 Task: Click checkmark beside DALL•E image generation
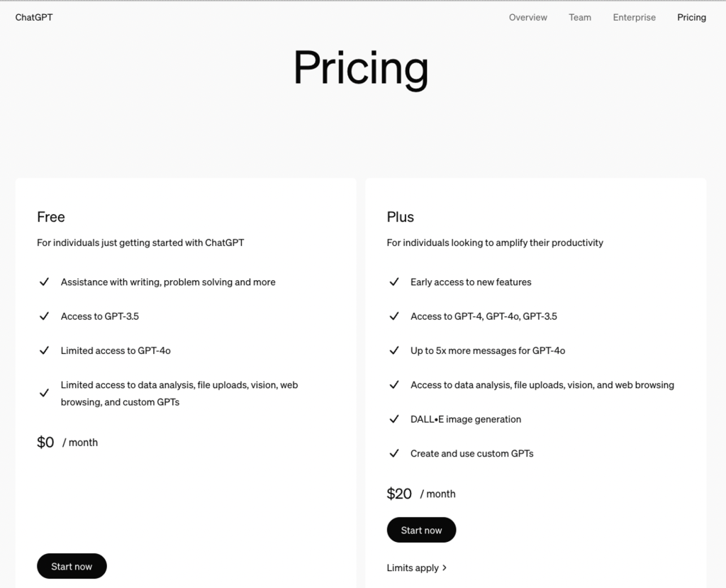394,419
